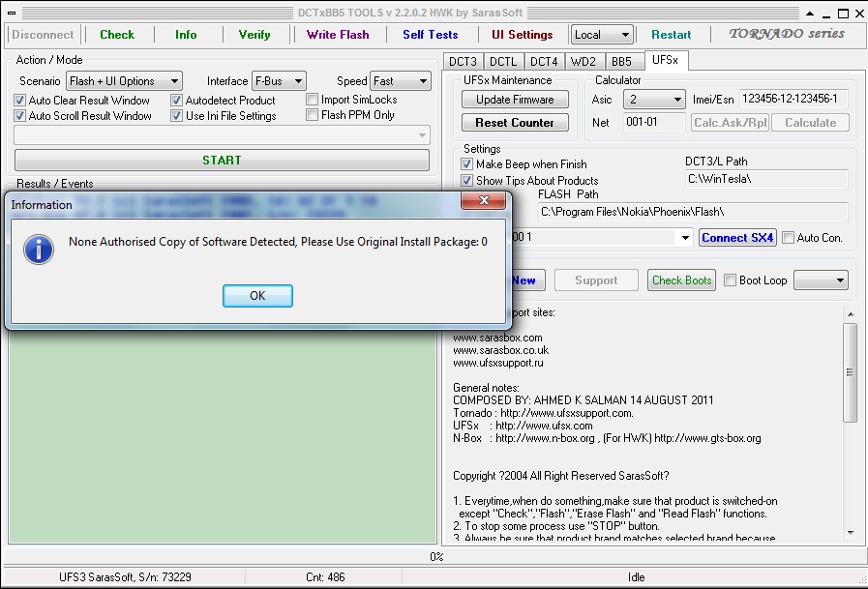Screen dimensions: 868x589
Task: Open the Scenario Flash + UI Options dropdown
Action: pos(124,81)
